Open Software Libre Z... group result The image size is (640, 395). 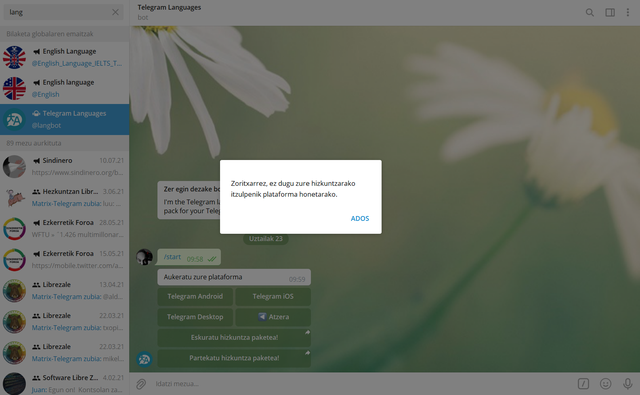point(64,382)
